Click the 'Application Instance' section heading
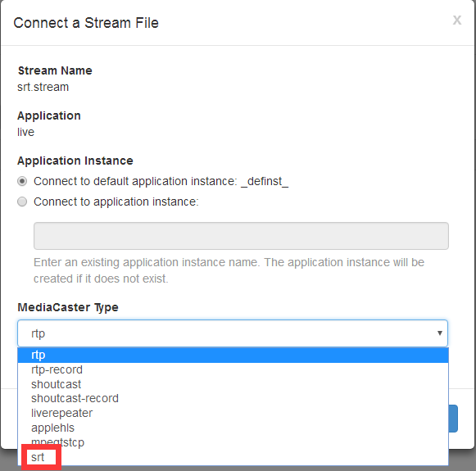This screenshot has width=476, height=471. click(x=75, y=161)
